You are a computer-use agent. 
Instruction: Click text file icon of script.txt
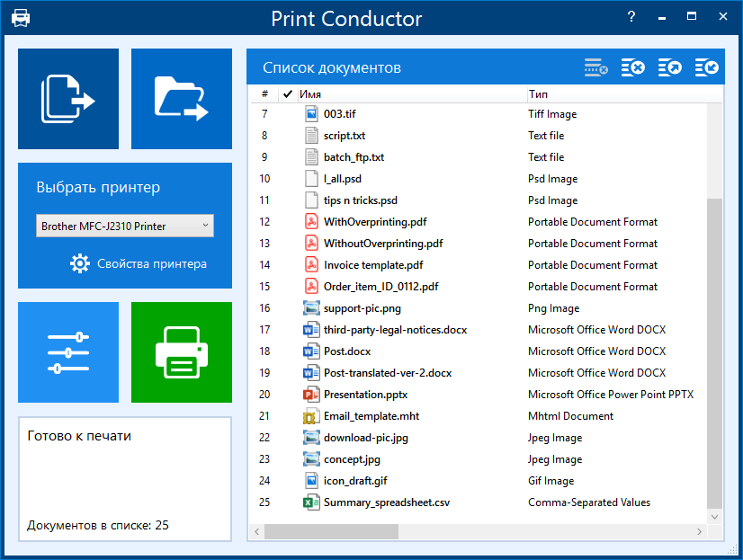tap(311, 136)
